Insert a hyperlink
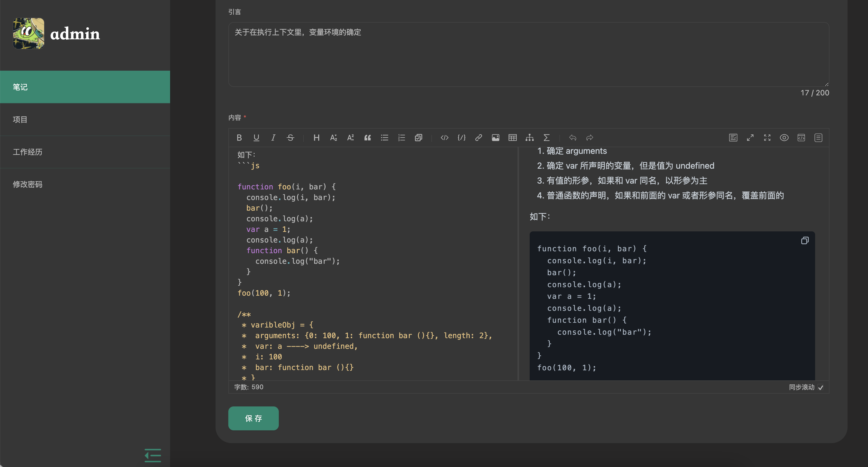This screenshot has height=467, width=868. coord(478,138)
